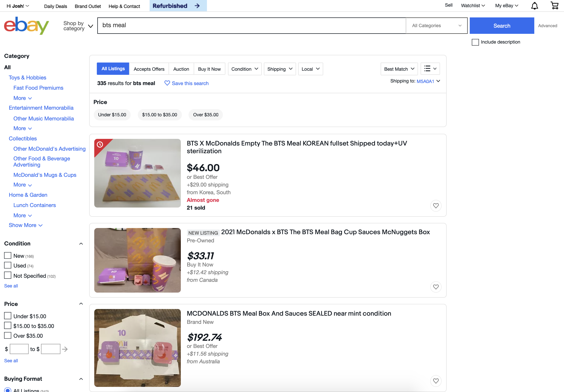Open the Korean fullset listing thumbnail
Image resolution: width=564 pixels, height=392 pixels.
coord(138,173)
